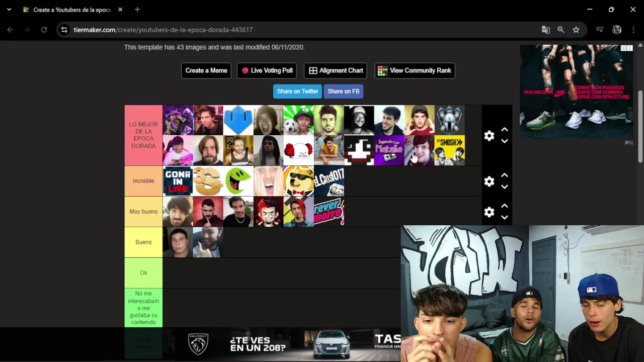Open the Peugeot 208 banner ad

tap(287, 344)
